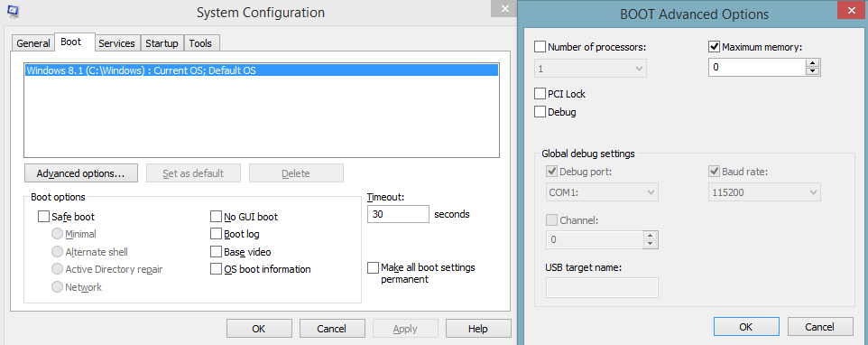The width and height of the screenshot is (868, 345).
Task: Click the Delete boot entry button
Action: click(x=296, y=172)
